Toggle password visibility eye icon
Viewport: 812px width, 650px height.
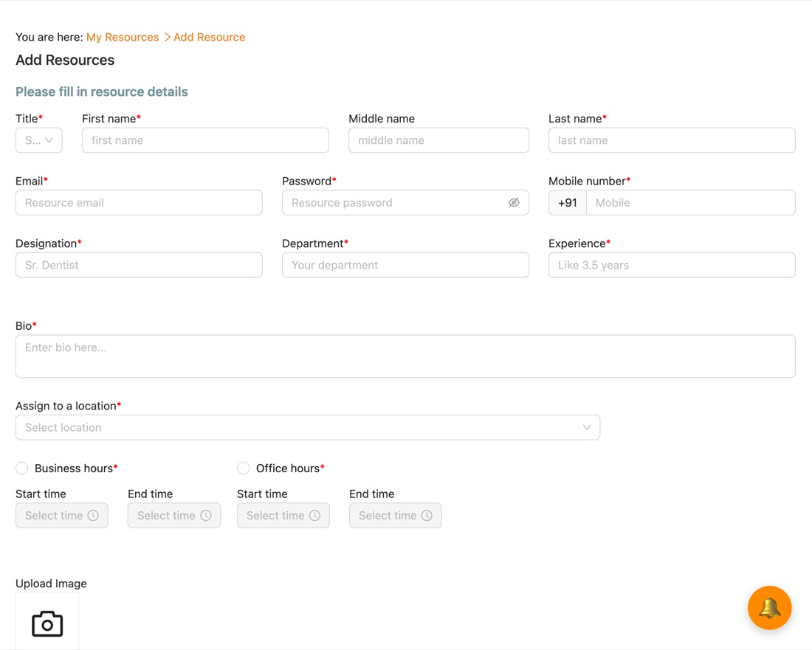pos(514,203)
